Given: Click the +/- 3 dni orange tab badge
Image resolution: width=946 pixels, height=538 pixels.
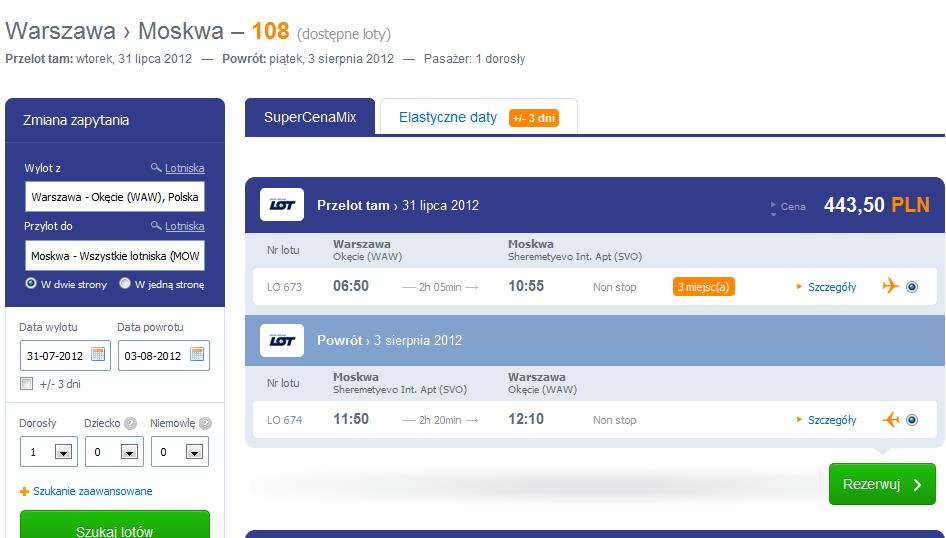Looking at the screenshot, I should click(534, 118).
